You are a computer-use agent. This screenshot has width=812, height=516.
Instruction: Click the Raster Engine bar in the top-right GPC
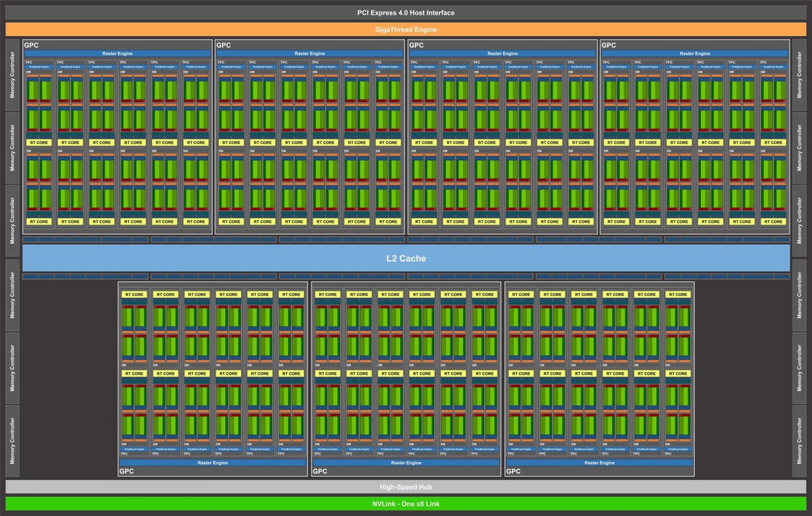tap(695, 54)
